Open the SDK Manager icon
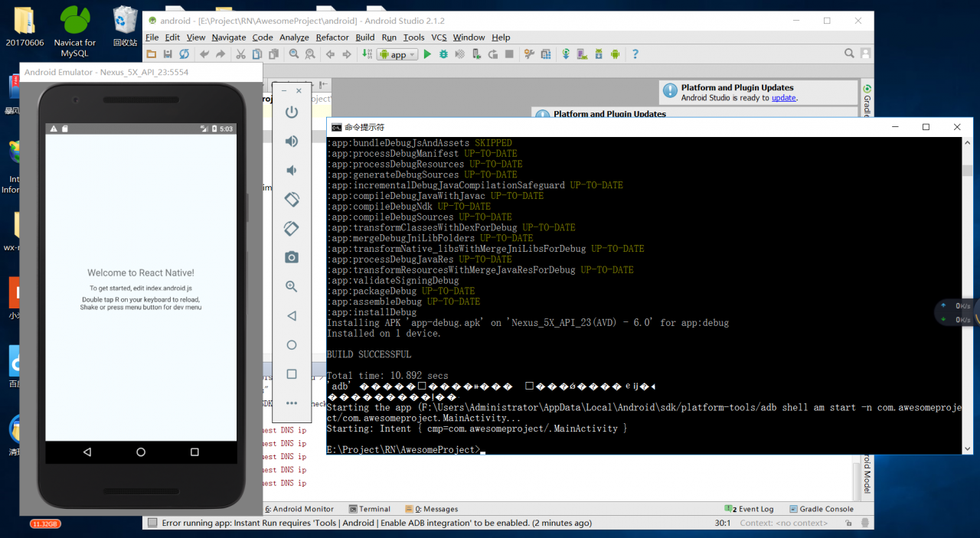 point(598,54)
